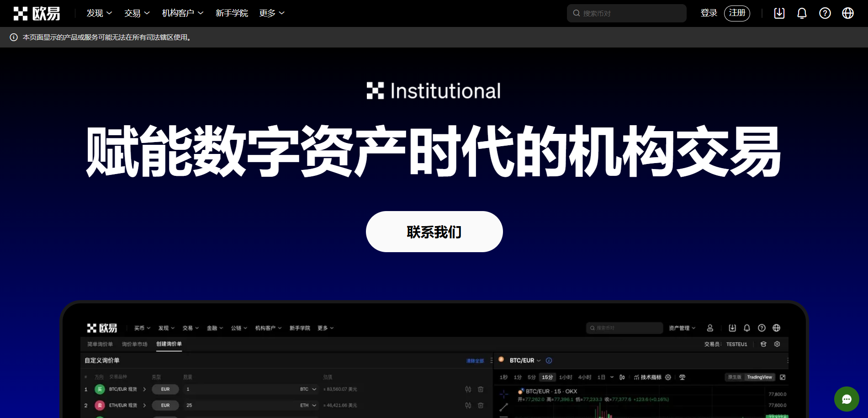868x418 pixels.
Task: Expand the 机构客户 menu in the site header
Action: pos(183,13)
